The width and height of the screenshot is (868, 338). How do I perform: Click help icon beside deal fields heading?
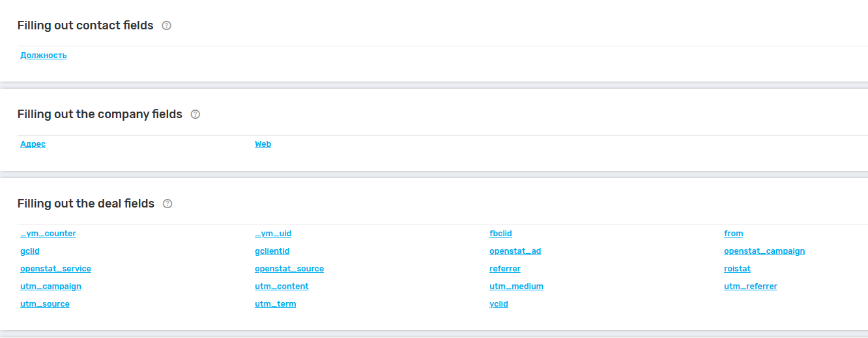tap(167, 204)
